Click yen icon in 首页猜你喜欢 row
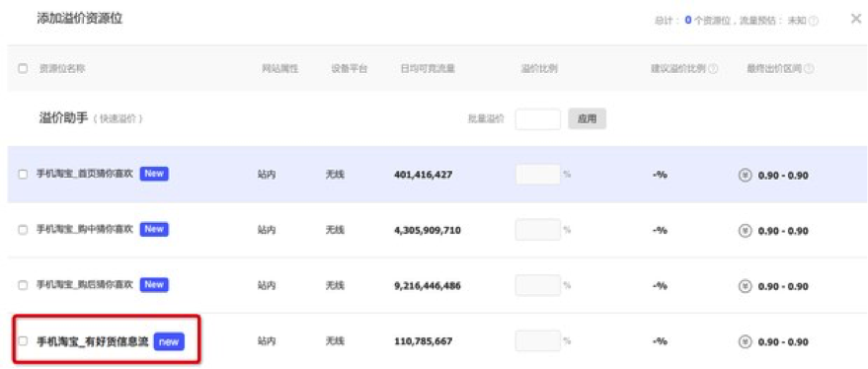This screenshot has height=369, width=868. click(x=746, y=176)
